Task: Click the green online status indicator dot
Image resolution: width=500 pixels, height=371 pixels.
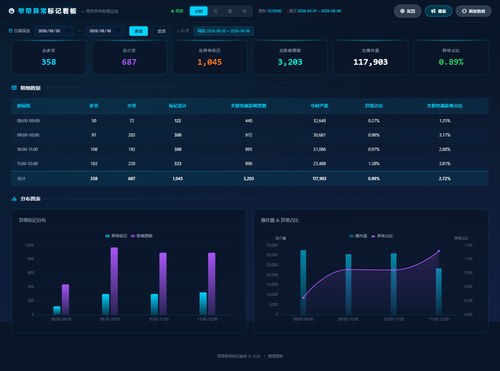Action: (172, 11)
